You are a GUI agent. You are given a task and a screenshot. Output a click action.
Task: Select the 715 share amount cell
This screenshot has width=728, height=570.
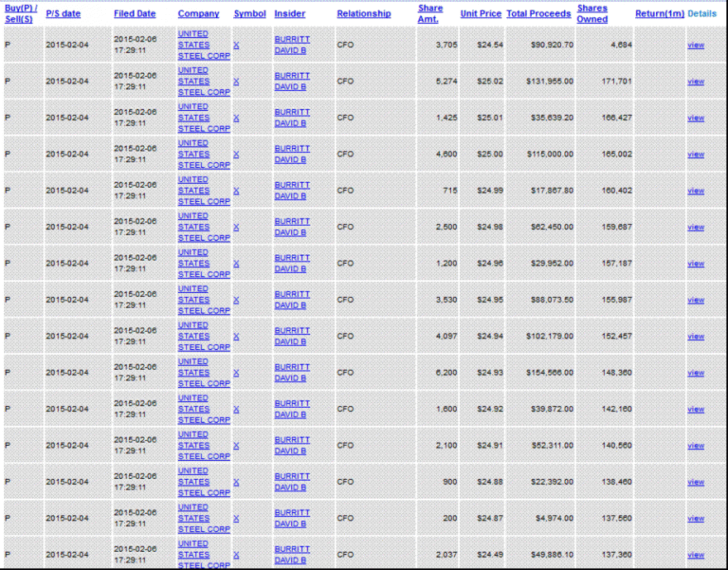(x=450, y=191)
